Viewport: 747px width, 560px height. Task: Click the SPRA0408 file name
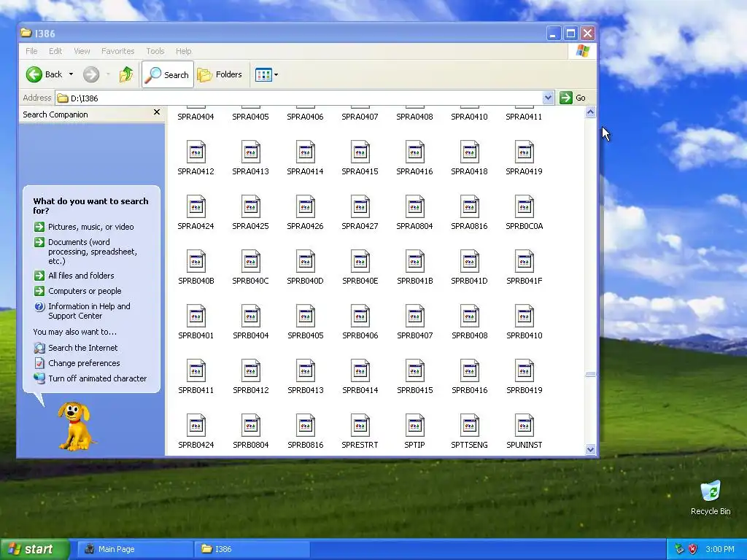tap(414, 117)
